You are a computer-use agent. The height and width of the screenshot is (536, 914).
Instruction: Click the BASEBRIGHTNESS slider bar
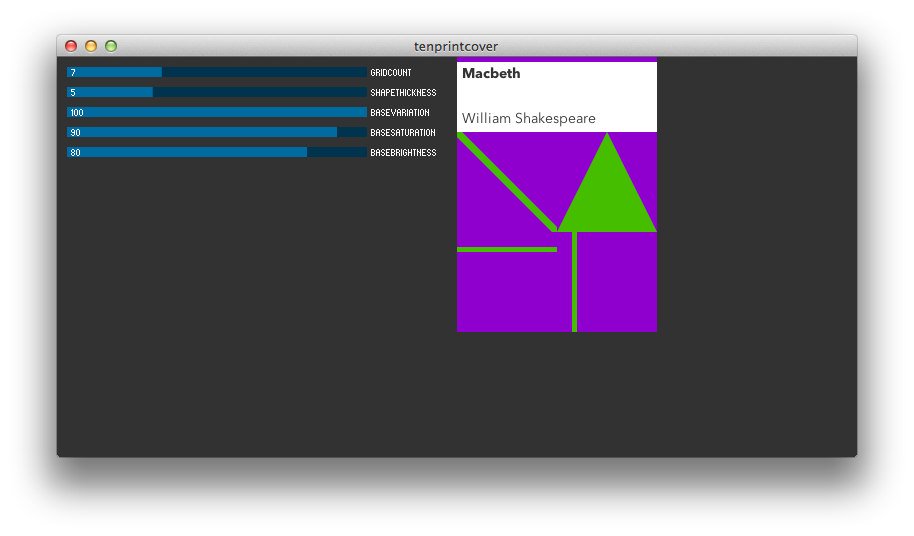tap(217, 152)
